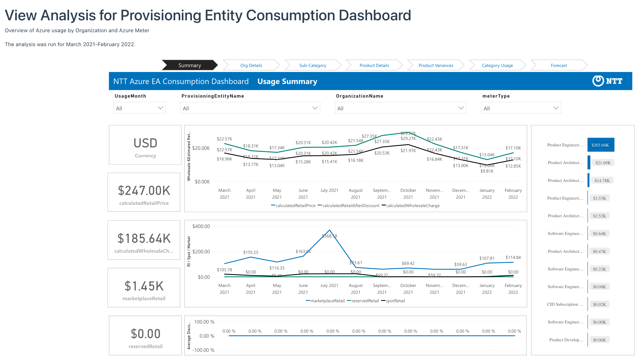
Task: Click the spotRetail legend entry
Action: pos(393,301)
